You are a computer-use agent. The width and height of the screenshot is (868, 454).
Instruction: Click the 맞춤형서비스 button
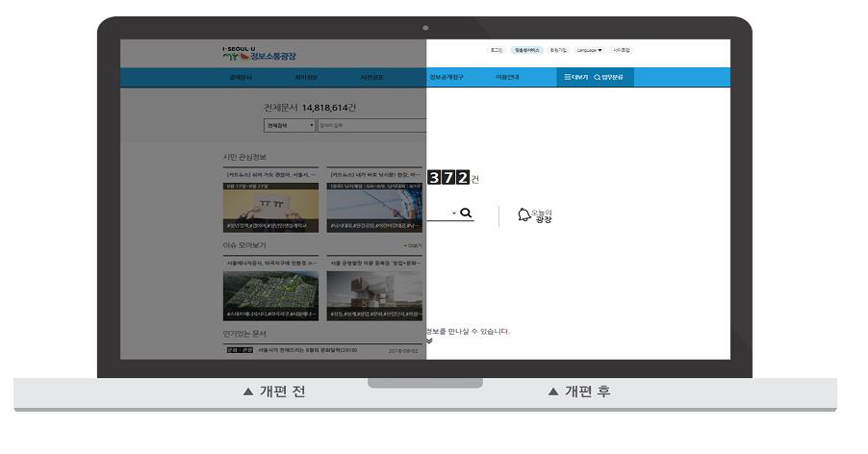[x=526, y=50]
